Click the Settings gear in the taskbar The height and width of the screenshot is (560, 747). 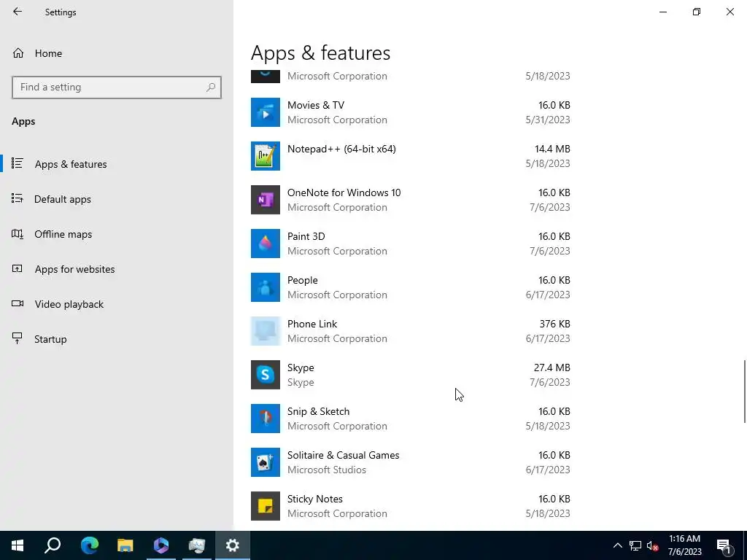(x=233, y=545)
